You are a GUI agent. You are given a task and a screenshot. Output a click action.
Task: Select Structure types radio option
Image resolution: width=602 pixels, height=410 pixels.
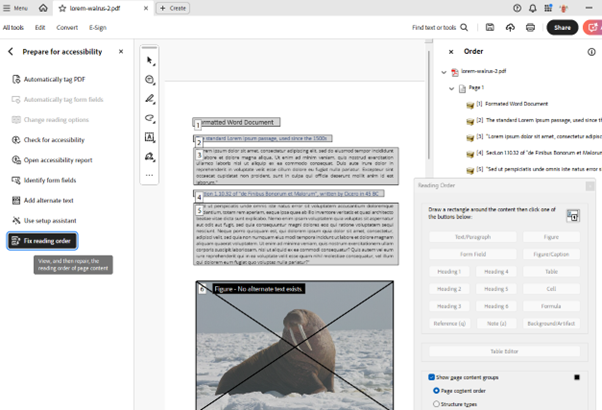pyautogui.click(x=437, y=404)
